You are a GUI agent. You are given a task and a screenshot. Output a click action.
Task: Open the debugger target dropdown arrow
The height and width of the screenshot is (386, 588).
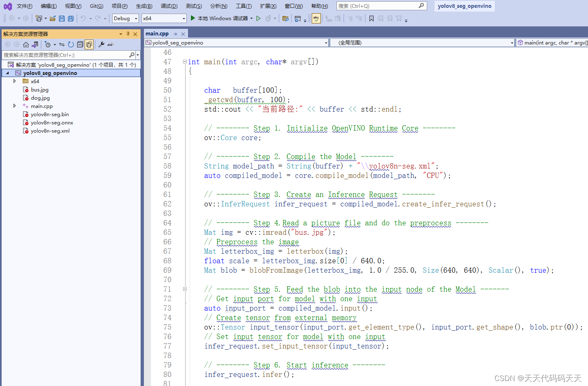252,18
